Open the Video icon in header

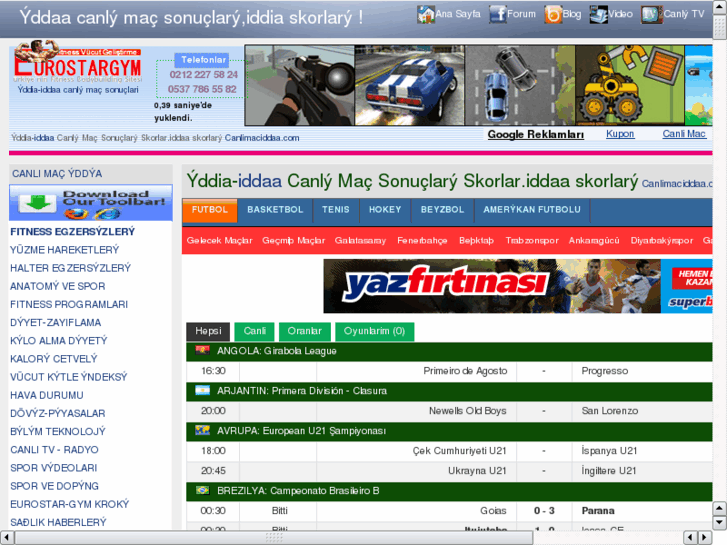[x=598, y=14]
